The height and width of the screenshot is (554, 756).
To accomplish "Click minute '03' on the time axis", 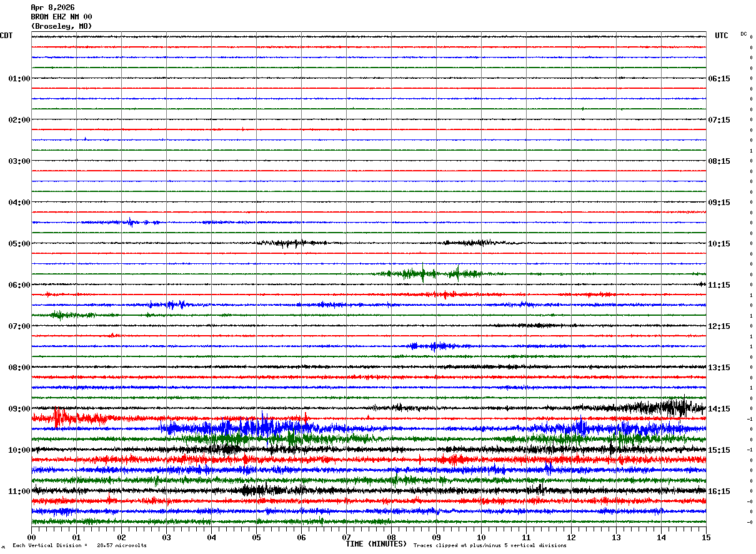I will [x=166, y=537].
